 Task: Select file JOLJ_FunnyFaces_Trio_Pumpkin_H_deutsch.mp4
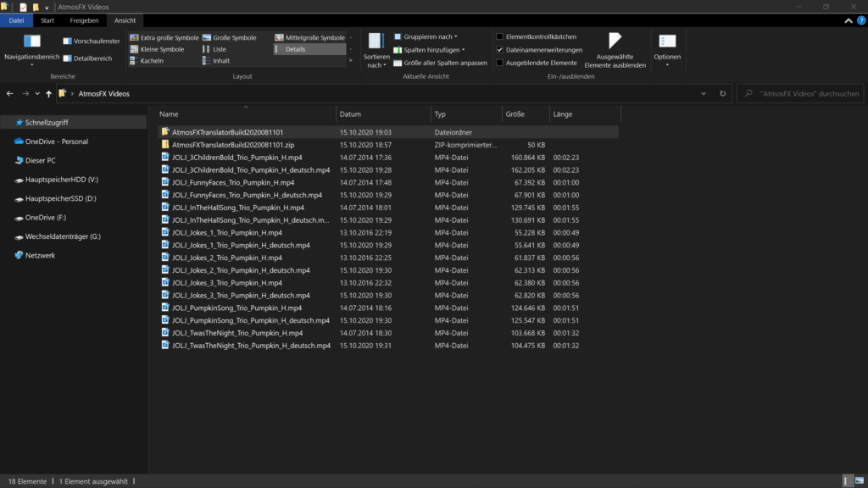[x=247, y=195]
